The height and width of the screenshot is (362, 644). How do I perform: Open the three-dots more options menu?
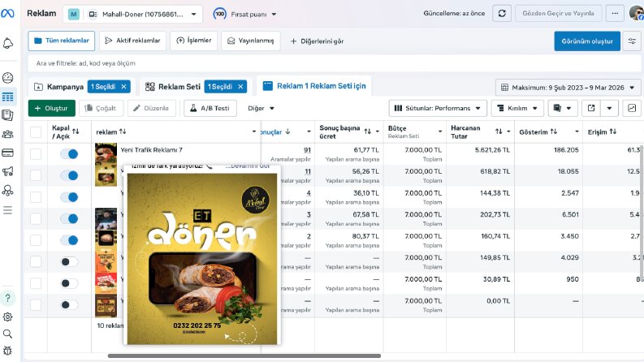tap(615, 14)
